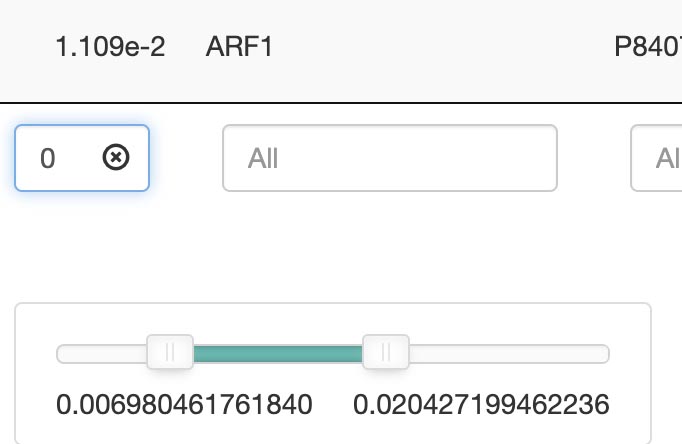Click empty space inside the slider panel above the track
682x444 pixels.
coord(330,320)
